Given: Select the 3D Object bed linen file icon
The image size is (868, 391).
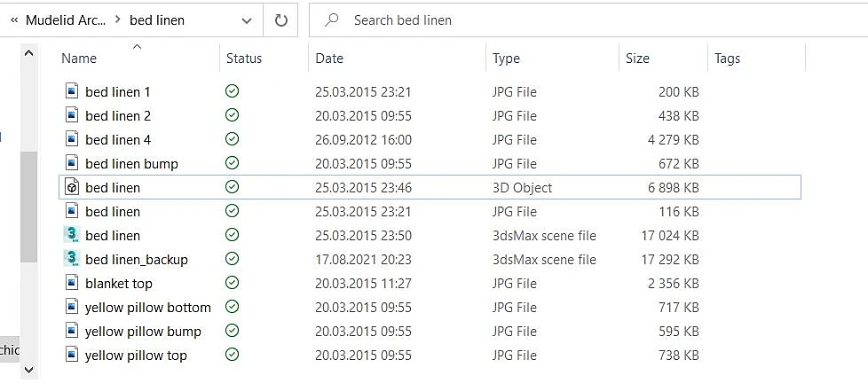Looking at the screenshot, I should coord(72,187).
